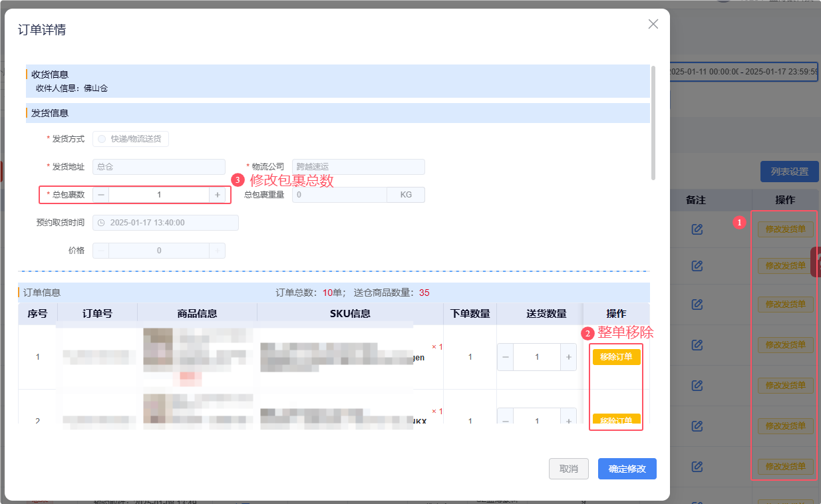
Task: Click the 价格 value field
Action: pos(159,251)
